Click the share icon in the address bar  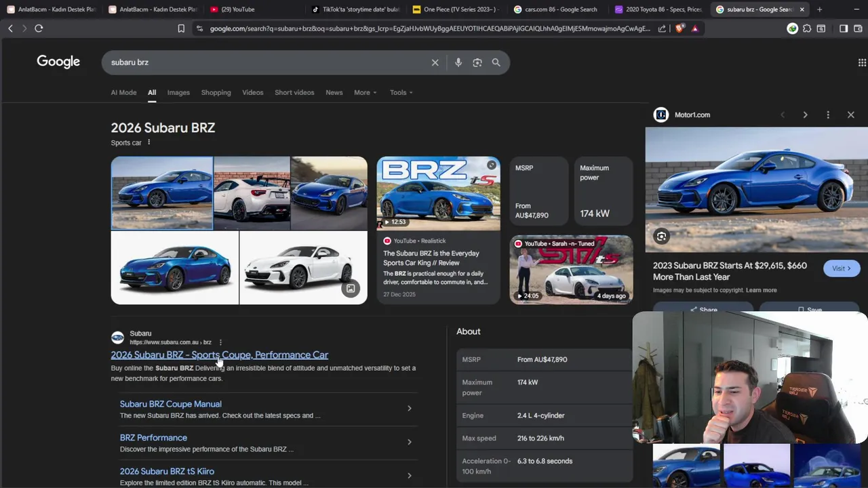pyautogui.click(x=662, y=28)
